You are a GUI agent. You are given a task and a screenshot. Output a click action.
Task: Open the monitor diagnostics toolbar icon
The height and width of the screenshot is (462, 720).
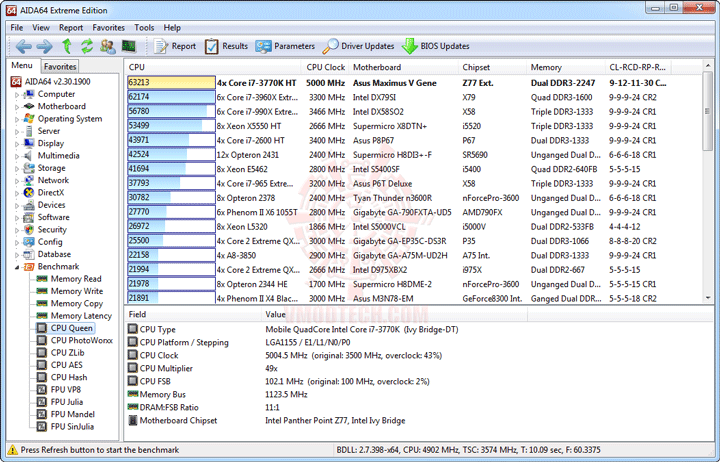[129, 46]
